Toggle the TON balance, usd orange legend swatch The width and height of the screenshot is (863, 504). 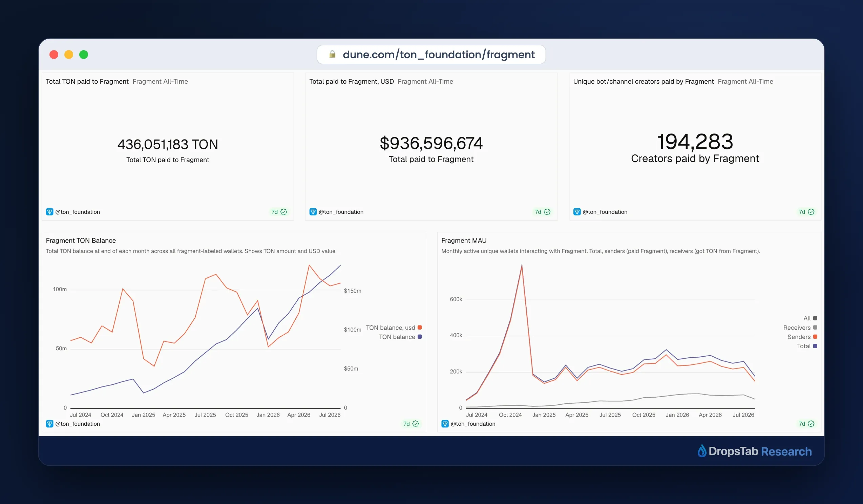click(420, 328)
